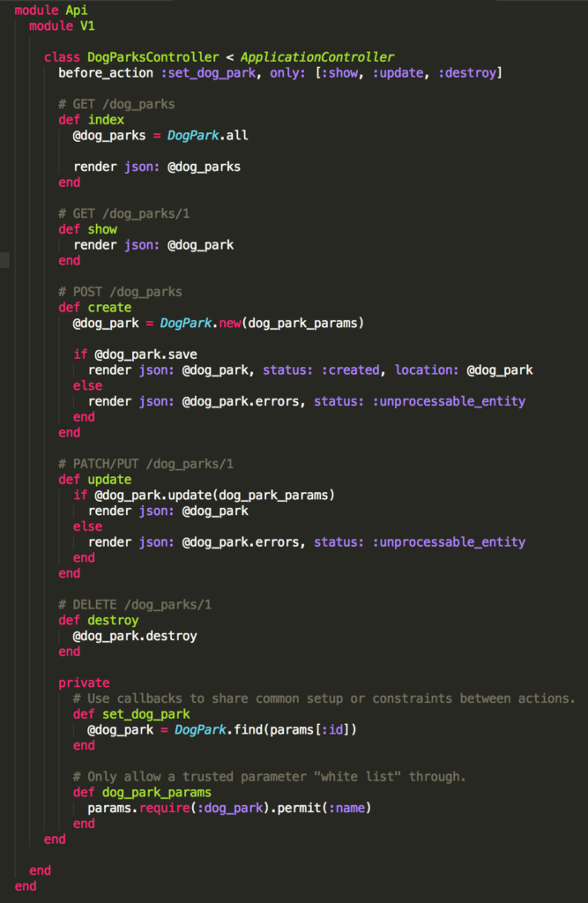Click the "@dog_park.destroy" statement
Screen dimensions: 588x903
(x=136, y=637)
